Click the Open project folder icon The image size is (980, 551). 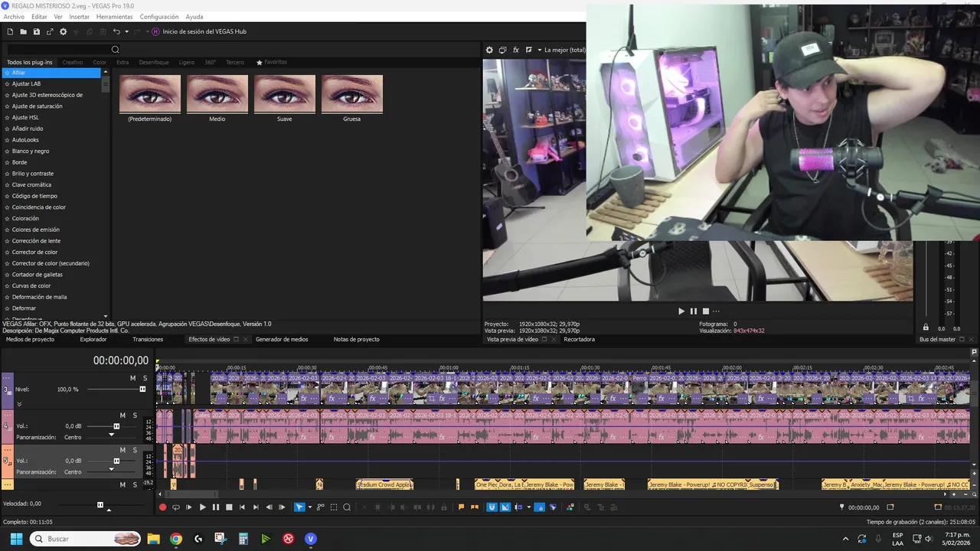point(23,31)
